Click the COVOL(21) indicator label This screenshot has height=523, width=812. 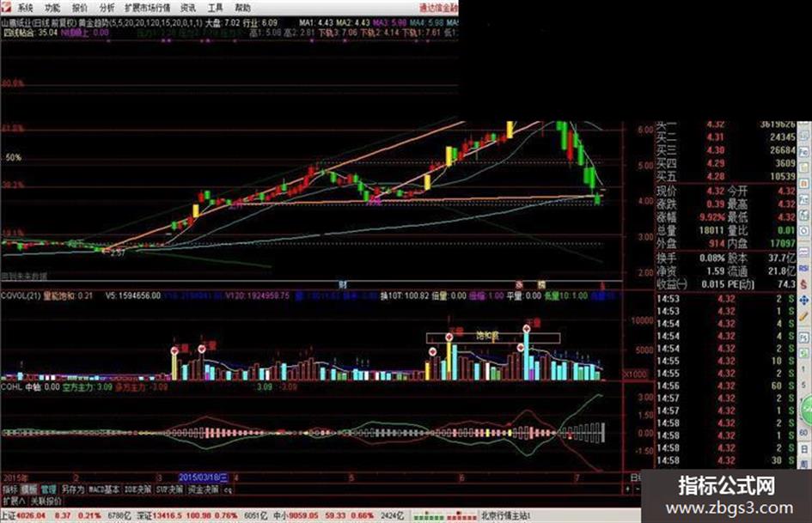pos(19,295)
